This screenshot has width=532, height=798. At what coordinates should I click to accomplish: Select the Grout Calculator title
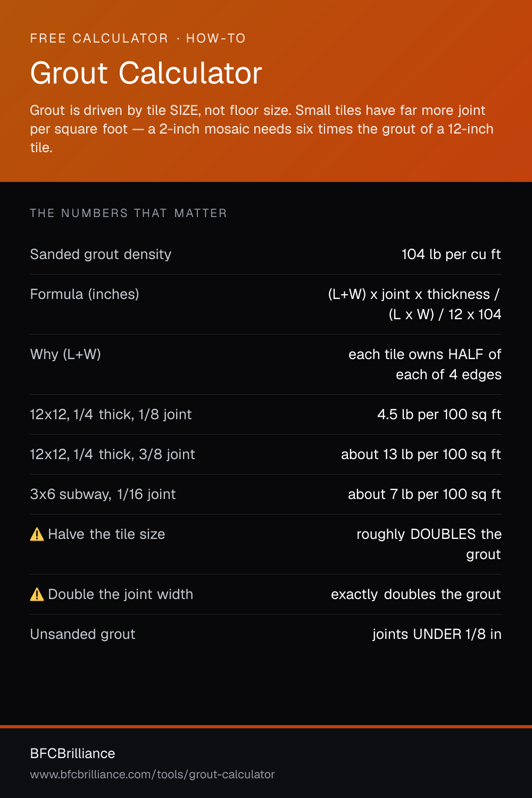pos(146,73)
